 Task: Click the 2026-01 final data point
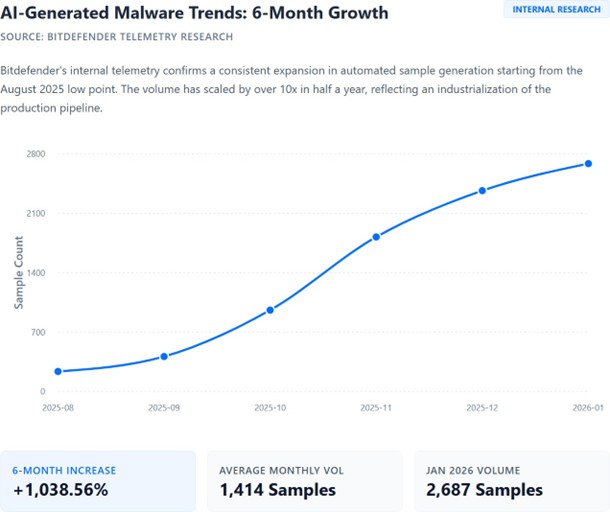coord(589,163)
